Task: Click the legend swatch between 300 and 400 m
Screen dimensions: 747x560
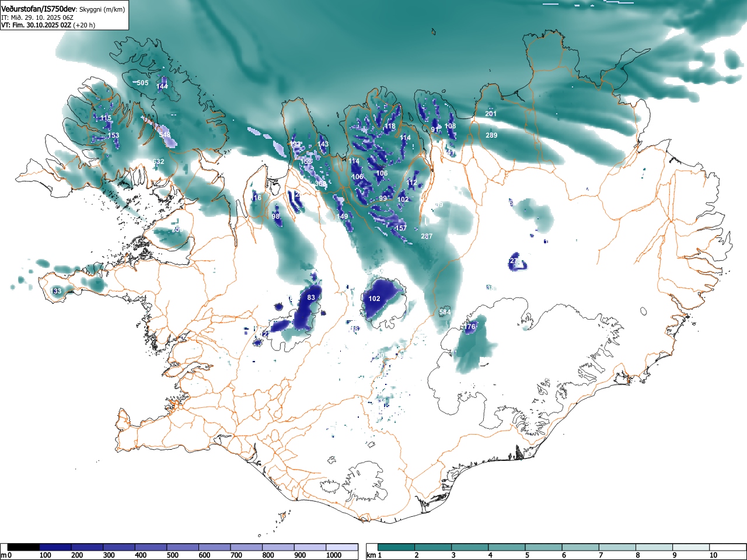Action: click(x=119, y=547)
